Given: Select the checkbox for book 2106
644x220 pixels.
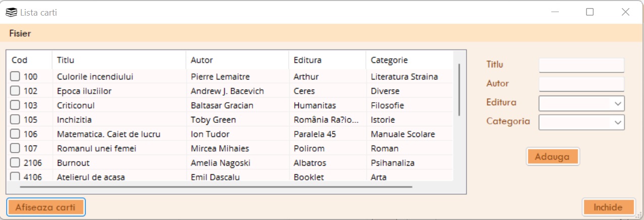Looking at the screenshot, I should point(15,163).
